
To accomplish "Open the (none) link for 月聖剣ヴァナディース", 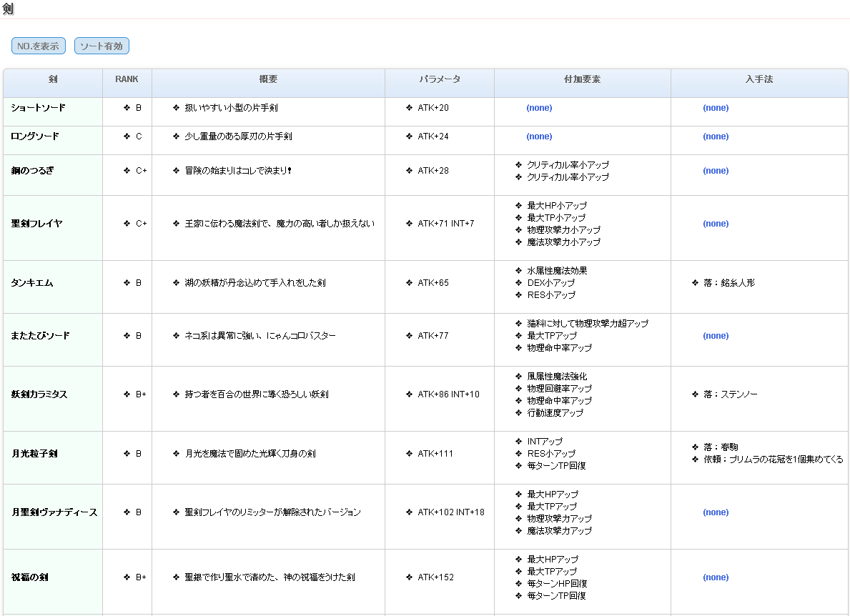I will [716, 512].
